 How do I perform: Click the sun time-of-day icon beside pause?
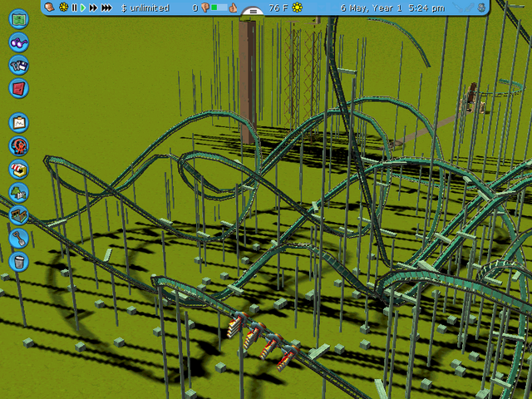point(63,7)
